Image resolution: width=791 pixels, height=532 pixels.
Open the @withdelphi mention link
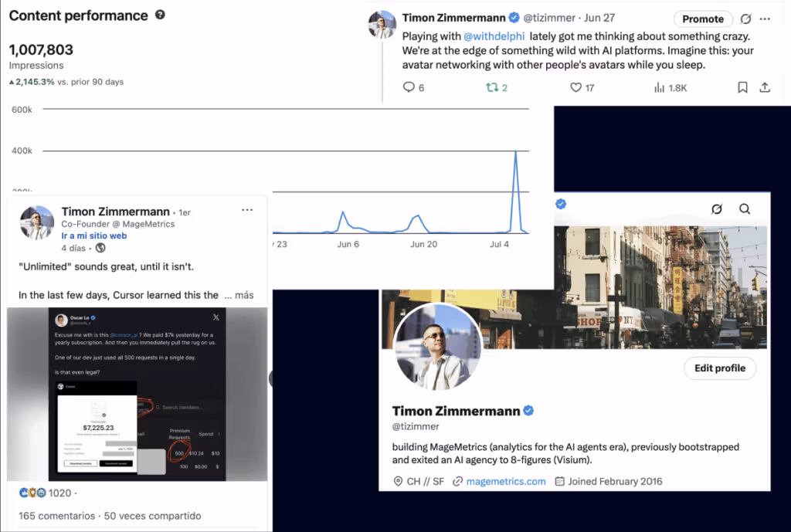(494, 36)
